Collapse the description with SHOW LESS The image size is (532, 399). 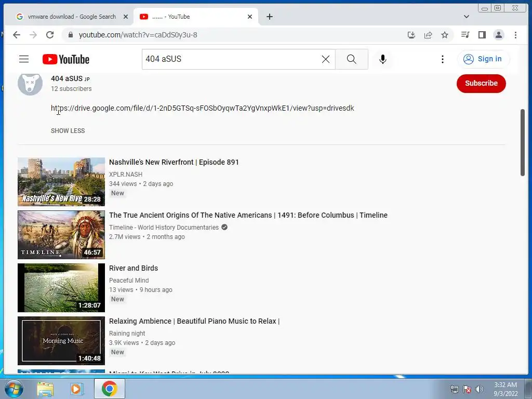tap(68, 130)
